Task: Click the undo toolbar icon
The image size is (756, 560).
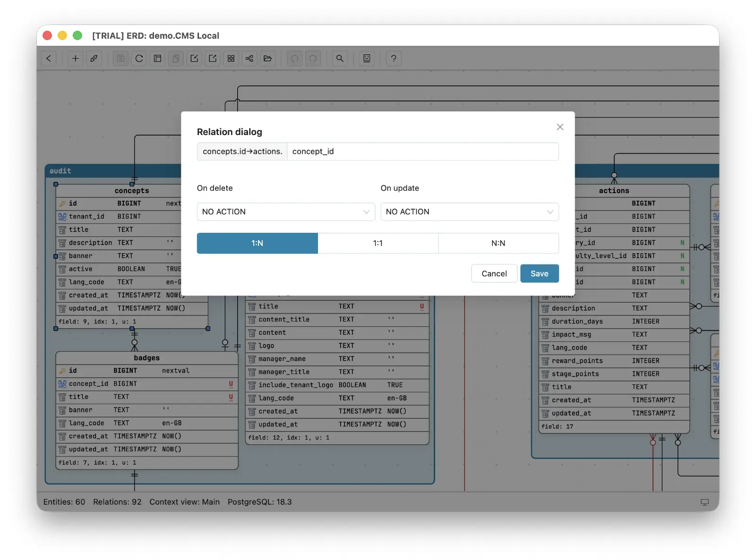Action: pos(294,59)
